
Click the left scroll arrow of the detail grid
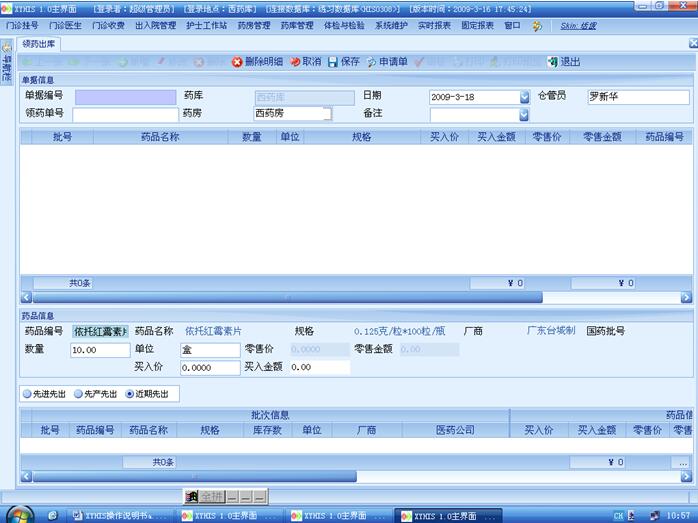[x=26, y=297]
